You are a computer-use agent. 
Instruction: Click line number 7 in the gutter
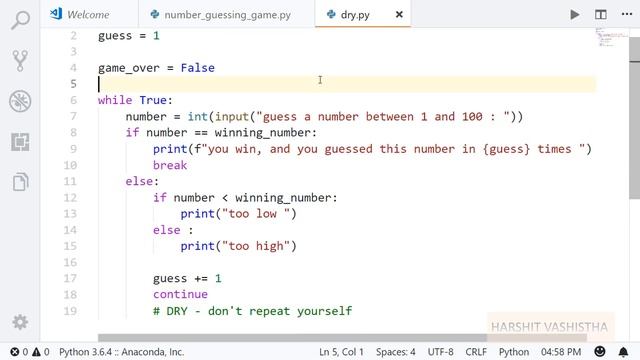click(73, 116)
